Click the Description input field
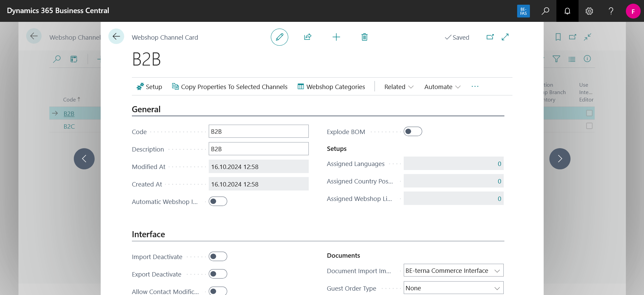 [x=258, y=149]
